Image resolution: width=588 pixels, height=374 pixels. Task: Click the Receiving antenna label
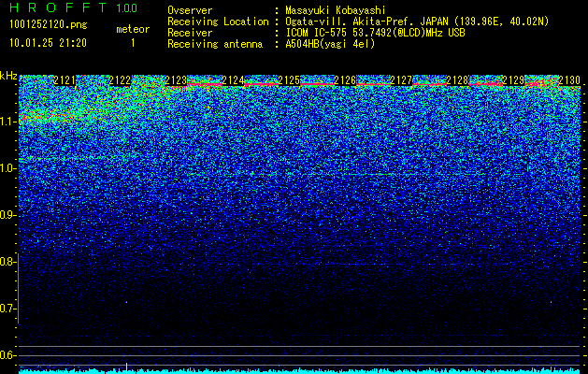point(215,44)
